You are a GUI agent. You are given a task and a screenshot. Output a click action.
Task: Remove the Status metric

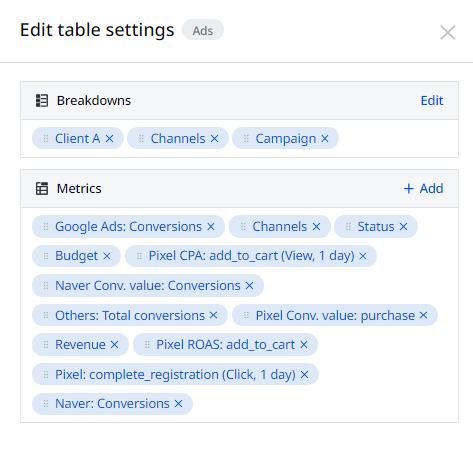coord(403,227)
